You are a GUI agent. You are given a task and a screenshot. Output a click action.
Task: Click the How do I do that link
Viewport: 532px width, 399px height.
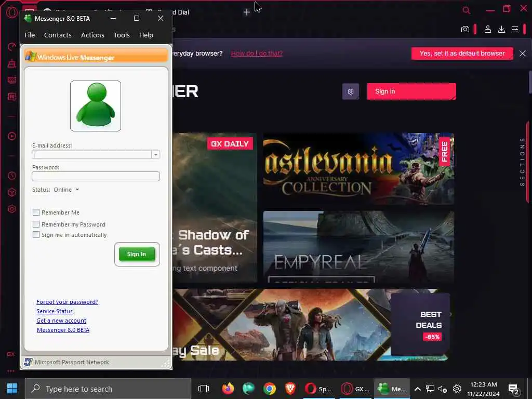coord(257,54)
